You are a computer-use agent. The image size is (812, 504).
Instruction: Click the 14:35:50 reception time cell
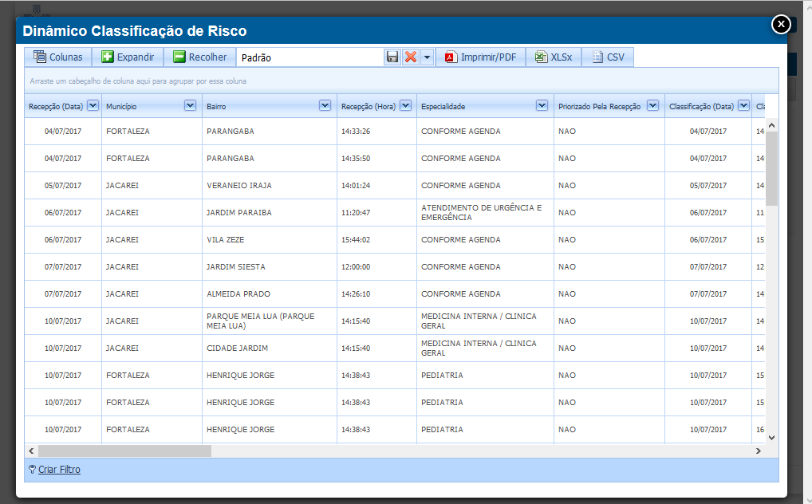pos(376,158)
